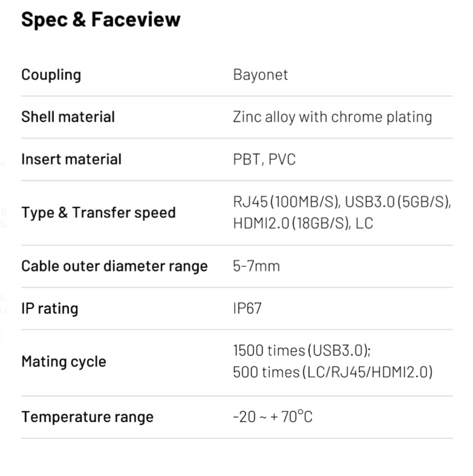Select the Insert material label

(71, 159)
